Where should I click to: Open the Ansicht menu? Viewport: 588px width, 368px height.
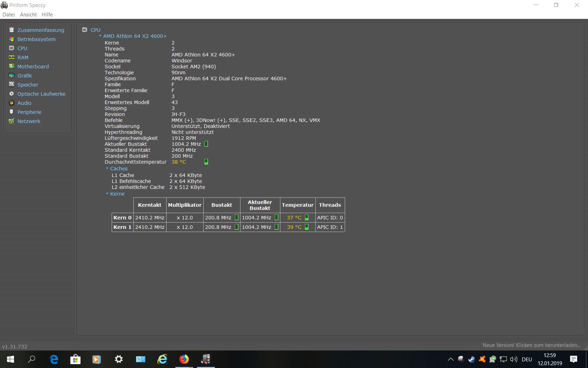pyautogui.click(x=28, y=14)
